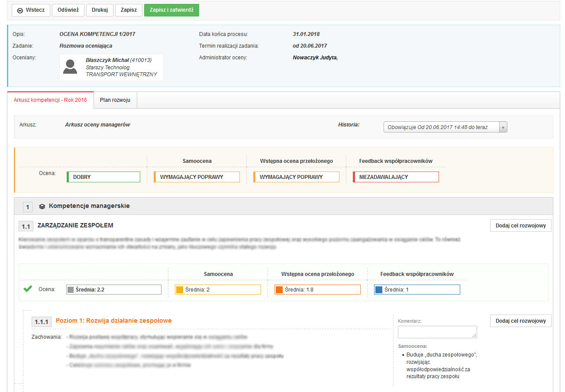Expand the section numbered 1 header
The height and width of the screenshot is (392, 565).
(27, 207)
